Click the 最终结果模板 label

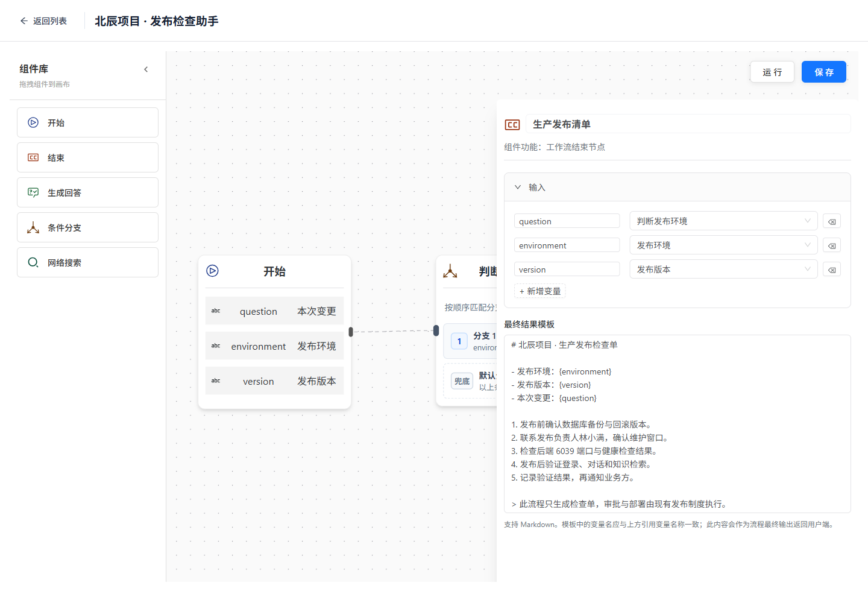coord(529,324)
